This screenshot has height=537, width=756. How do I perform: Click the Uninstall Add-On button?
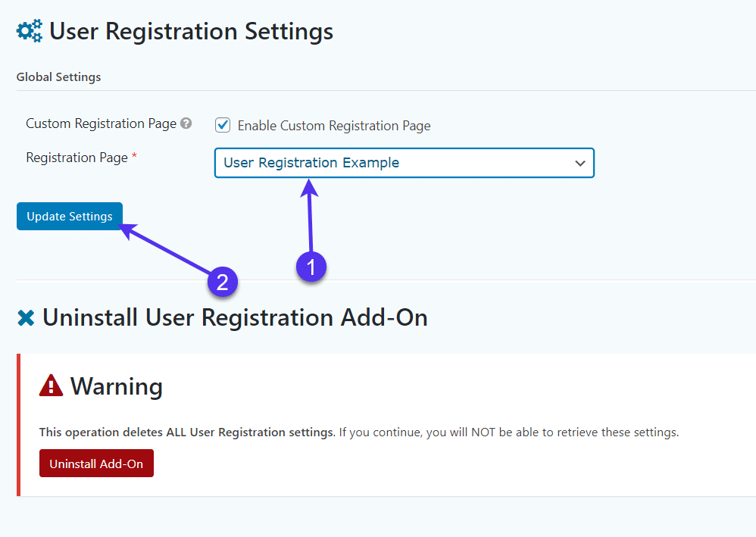pos(96,463)
